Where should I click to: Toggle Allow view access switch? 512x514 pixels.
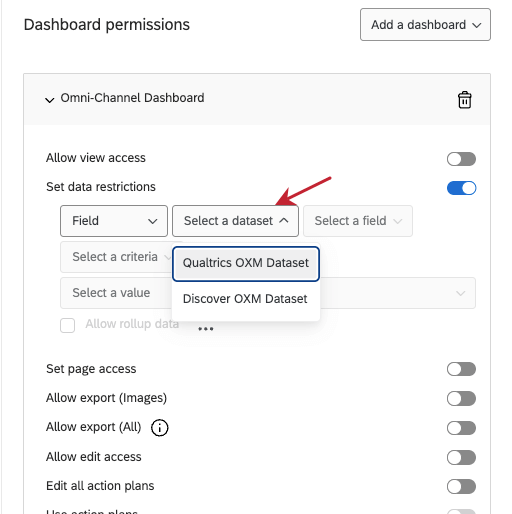pos(461,159)
